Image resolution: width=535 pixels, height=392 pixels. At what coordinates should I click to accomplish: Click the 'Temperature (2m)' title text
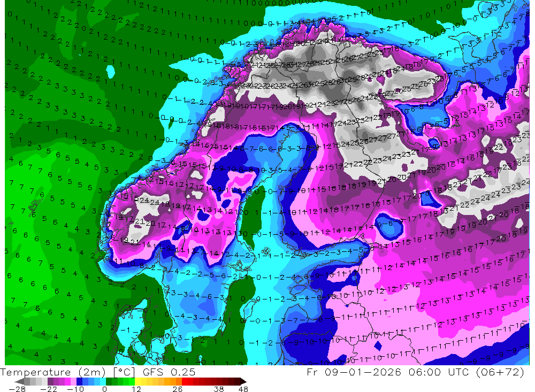(x=52, y=372)
